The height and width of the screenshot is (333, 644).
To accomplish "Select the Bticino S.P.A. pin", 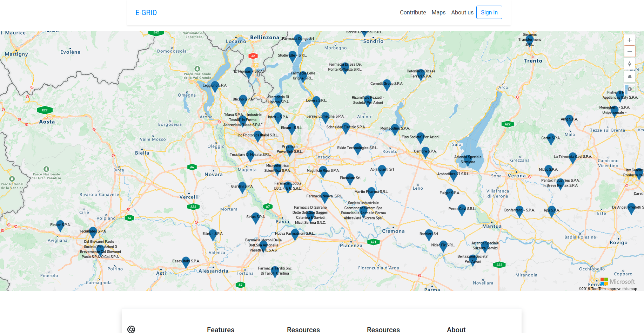I will (x=243, y=100).
